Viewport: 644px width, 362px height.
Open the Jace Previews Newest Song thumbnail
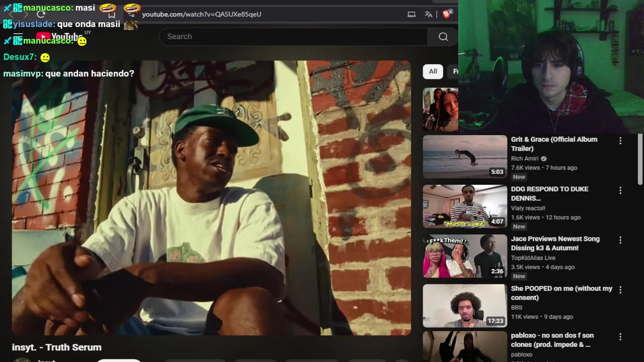click(x=465, y=256)
